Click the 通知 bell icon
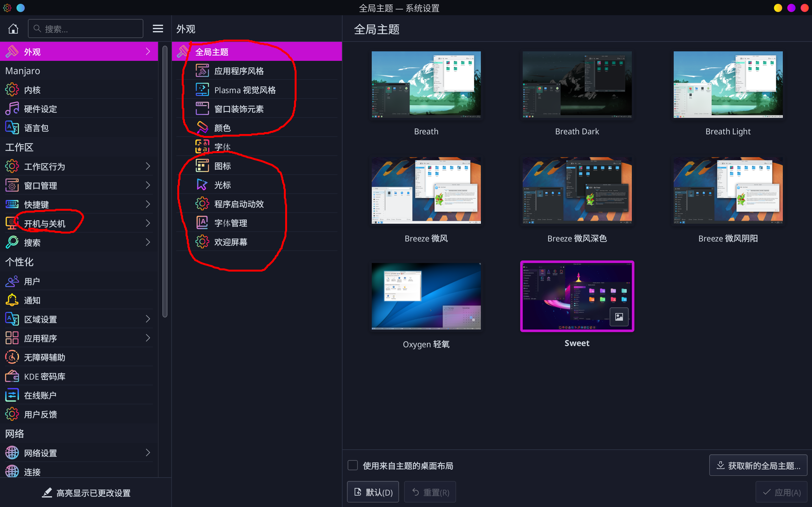The height and width of the screenshot is (507, 812). point(12,300)
